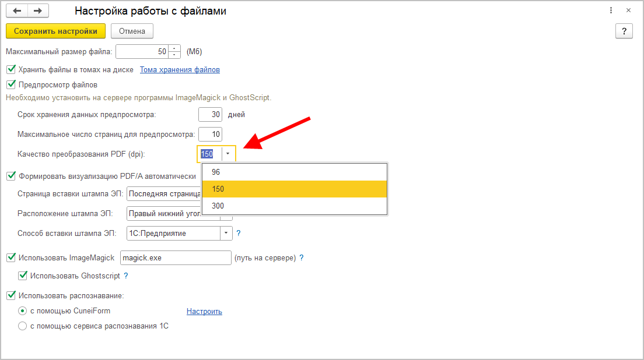Increase maximum file size with spinner up
Image resolution: width=644 pixels, height=360 pixels.
click(x=175, y=48)
